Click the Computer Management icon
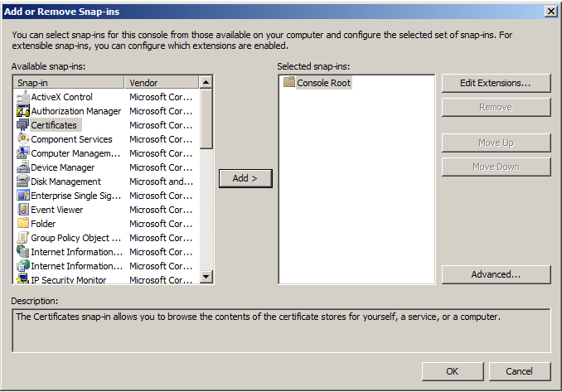Viewport: 562px width, 392px height. coord(23,153)
